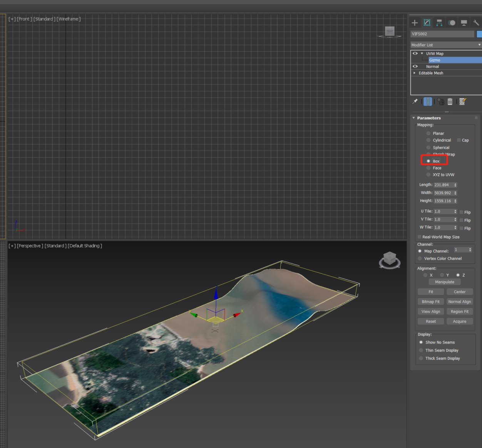Open the Perspective viewport label menu

point(30,245)
